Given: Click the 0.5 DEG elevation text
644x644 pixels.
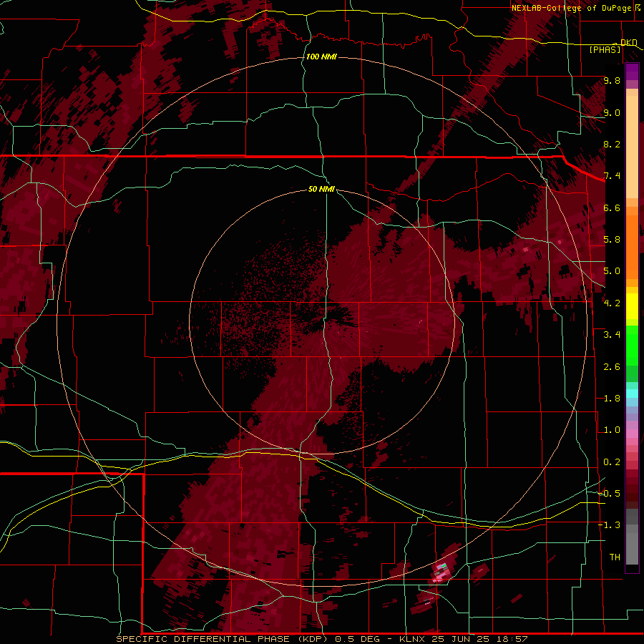Looking at the screenshot, I should tap(357, 639).
